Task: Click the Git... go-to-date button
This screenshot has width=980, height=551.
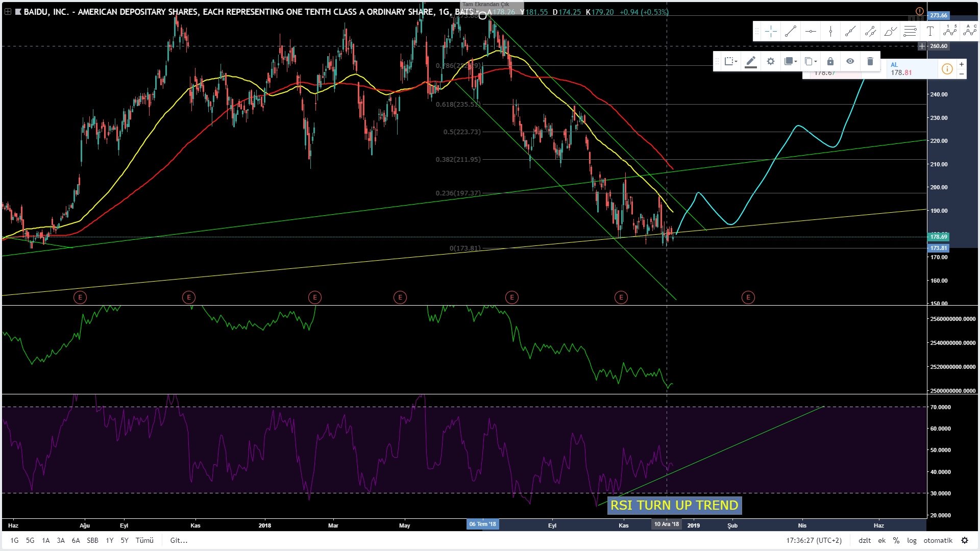Action: (x=179, y=540)
